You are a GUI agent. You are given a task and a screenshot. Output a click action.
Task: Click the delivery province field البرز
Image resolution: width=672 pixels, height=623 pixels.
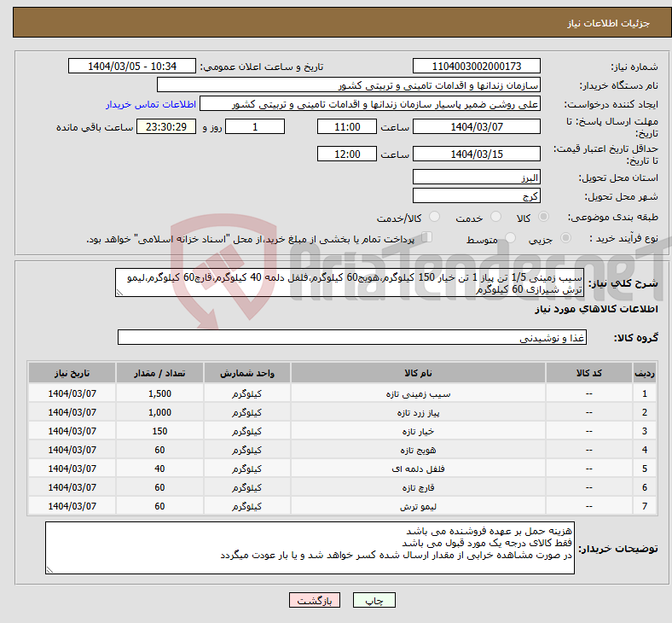click(x=476, y=177)
